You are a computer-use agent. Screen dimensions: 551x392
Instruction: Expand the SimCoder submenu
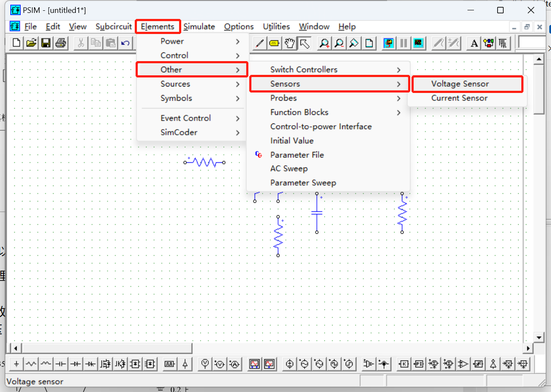[x=191, y=132]
